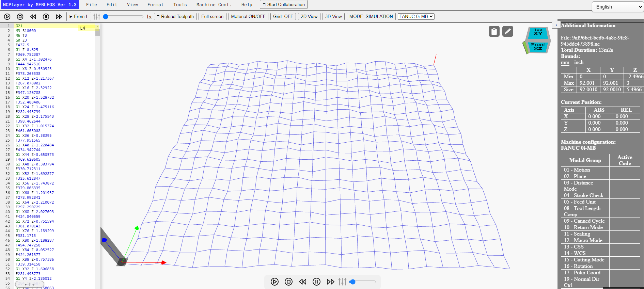
Task: Open the FANUC 0i-MB machine dropdown
Action: pos(416,16)
